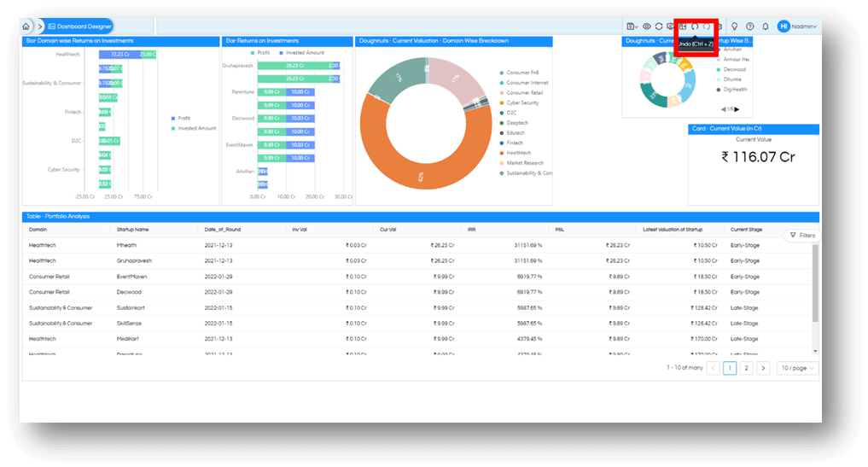Toggle DigiHealth legend in startup doughnut
This screenshot has height=467, width=868.
[x=731, y=89]
